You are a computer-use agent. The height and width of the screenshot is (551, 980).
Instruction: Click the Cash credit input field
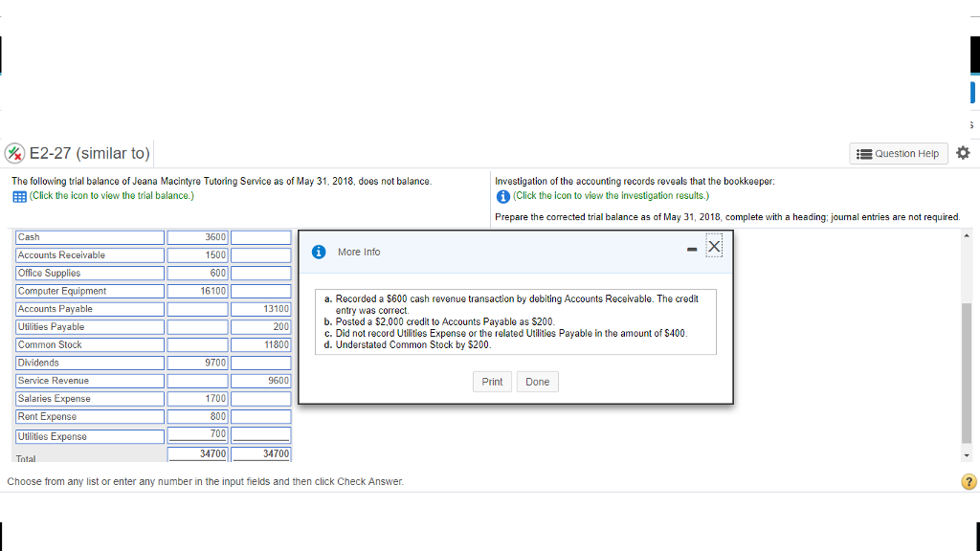pos(261,237)
